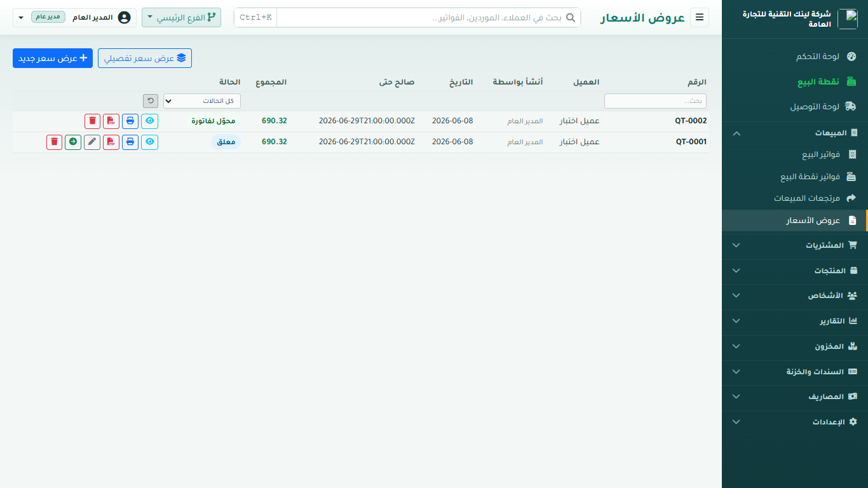Collapse the المبيعات sales section

click(795, 133)
